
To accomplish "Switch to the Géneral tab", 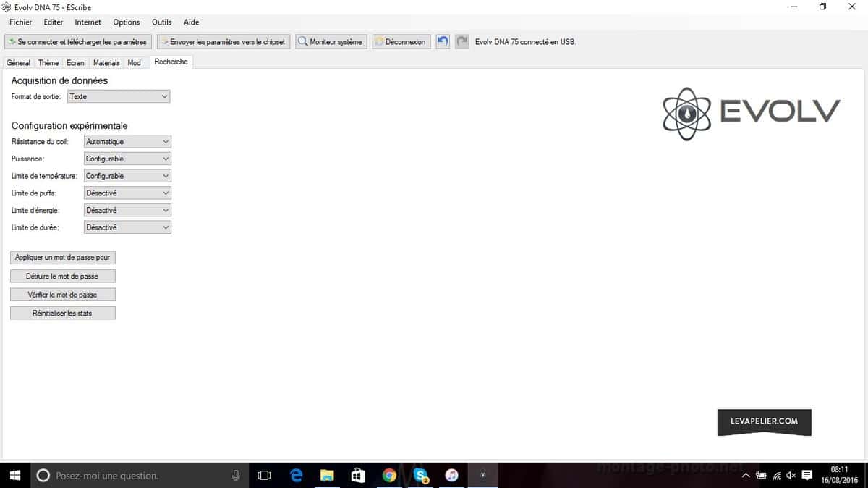I will point(19,63).
